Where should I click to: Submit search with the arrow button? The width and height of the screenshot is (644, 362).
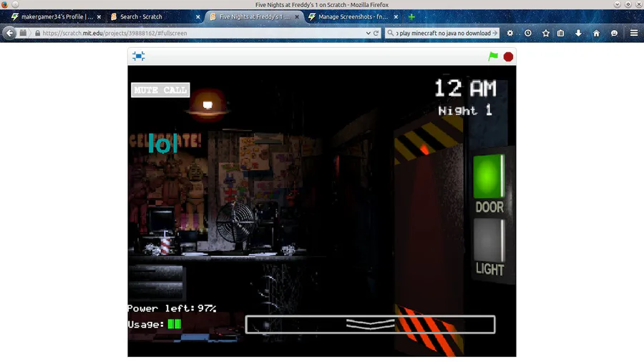coord(495,33)
